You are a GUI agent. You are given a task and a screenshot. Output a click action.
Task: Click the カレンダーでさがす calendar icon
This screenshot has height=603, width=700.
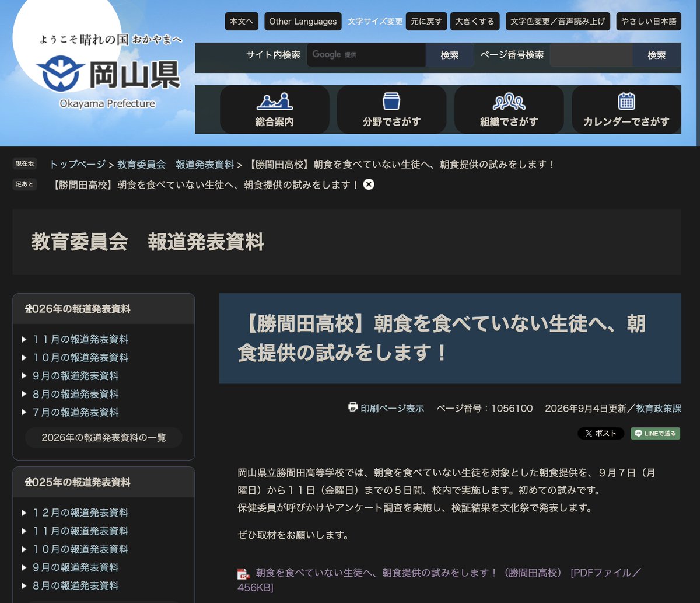tap(626, 101)
